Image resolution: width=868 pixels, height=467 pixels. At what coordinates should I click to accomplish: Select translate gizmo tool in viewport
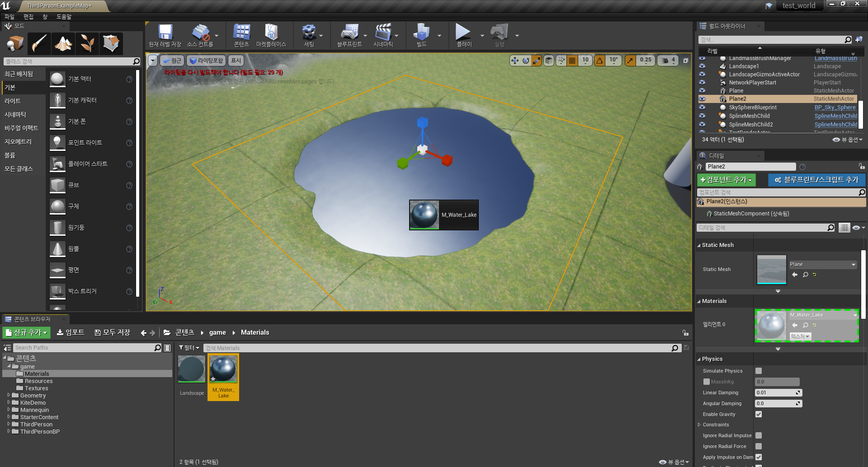[x=515, y=61]
